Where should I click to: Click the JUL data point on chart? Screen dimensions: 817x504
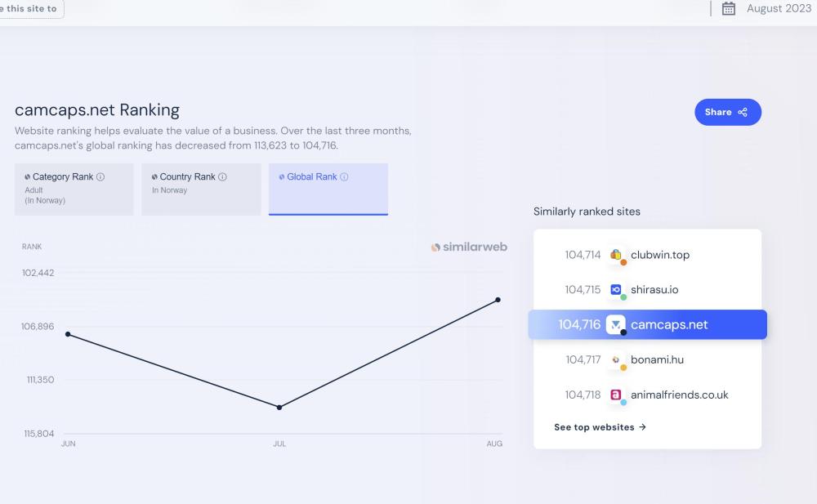(x=279, y=407)
